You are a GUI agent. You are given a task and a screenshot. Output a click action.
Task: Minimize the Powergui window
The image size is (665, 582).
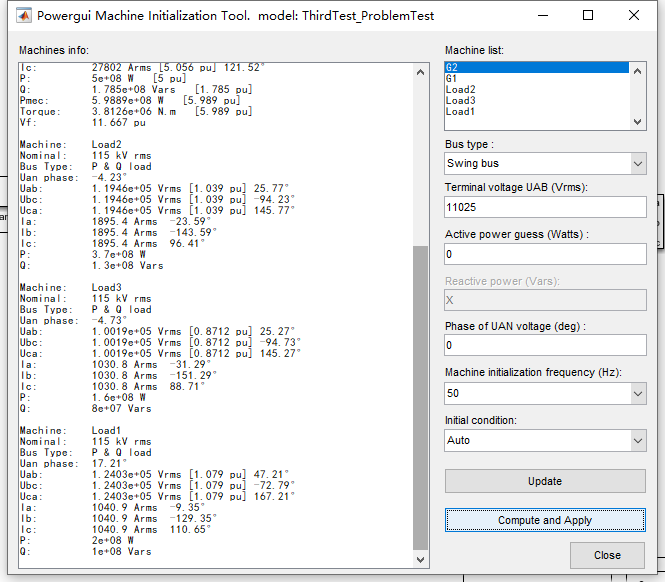(x=542, y=15)
